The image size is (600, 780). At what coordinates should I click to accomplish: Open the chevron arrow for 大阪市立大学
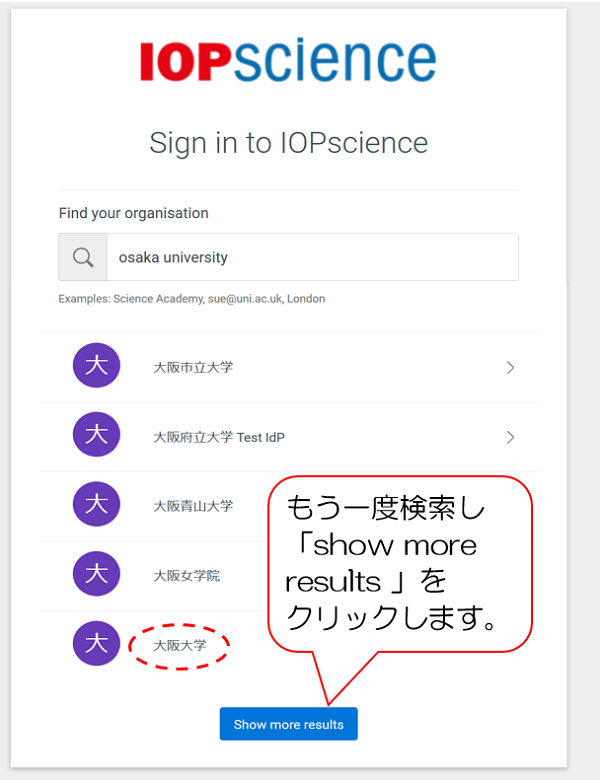pyautogui.click(x=510, y=367)
